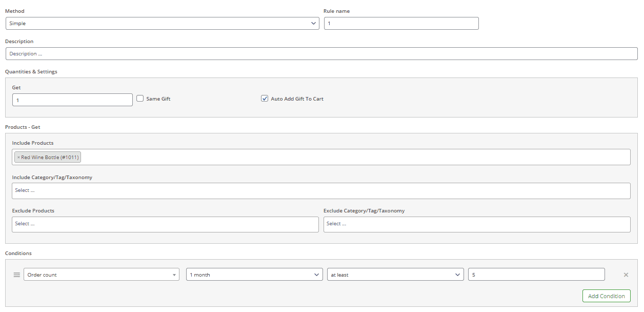The width and height of the screenshot is (644, 312).
Task: Toggle Same Gift off then verify unchecked state
Action: (x=140, y=98)
